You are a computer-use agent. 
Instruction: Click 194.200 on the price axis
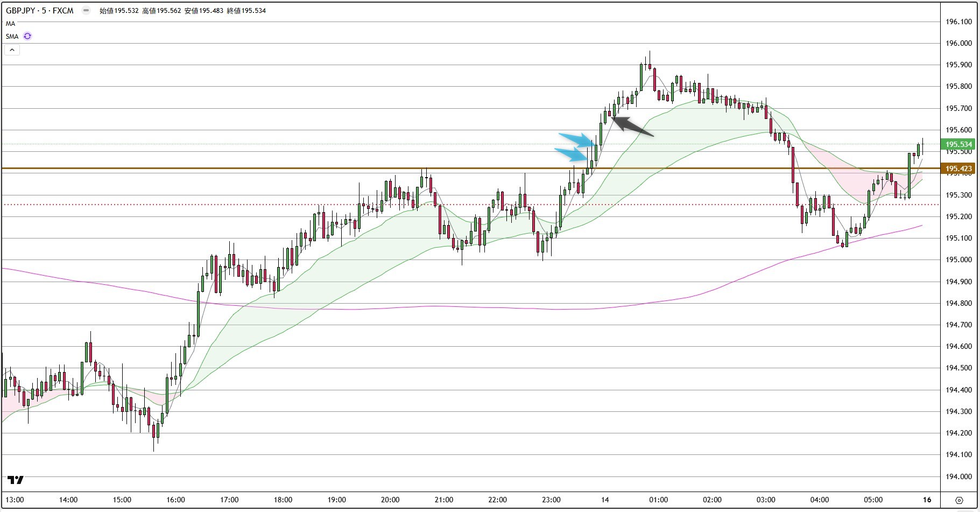click(x=959, y=433)
